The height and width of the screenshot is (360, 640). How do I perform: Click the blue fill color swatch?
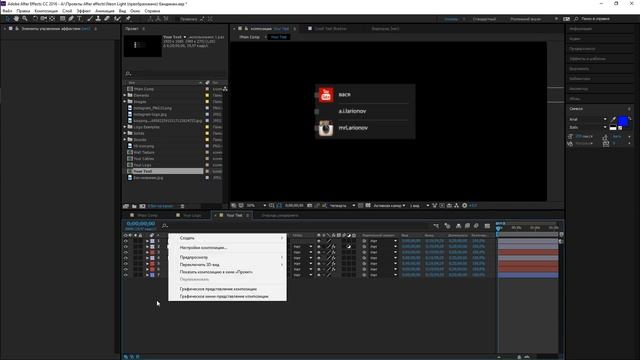(x=623, y=121)
